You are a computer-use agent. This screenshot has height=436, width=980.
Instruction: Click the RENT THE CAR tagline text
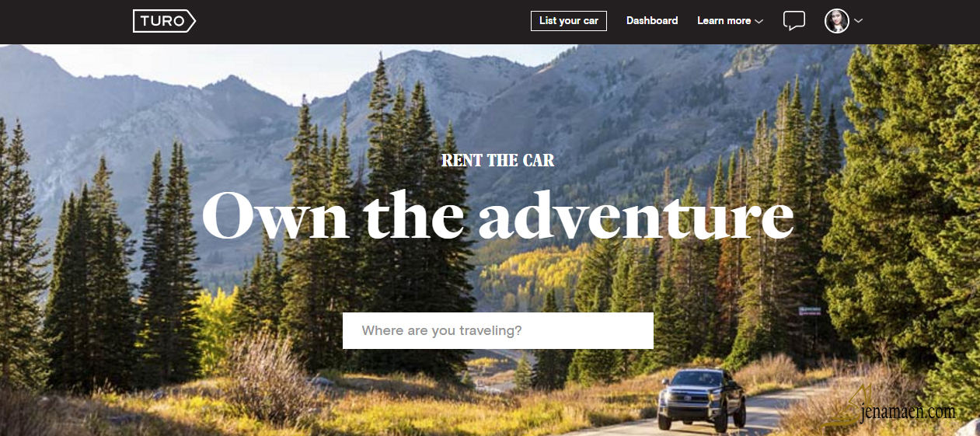point(498,161)
